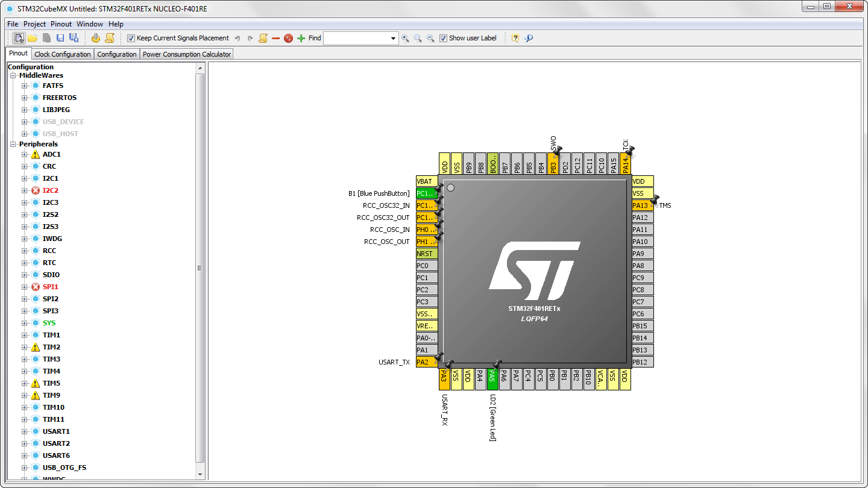Image resolution: width=868 pixels, height=488 pixels.
Task: Click the red circular clear icon
Action: pos(288,38)
